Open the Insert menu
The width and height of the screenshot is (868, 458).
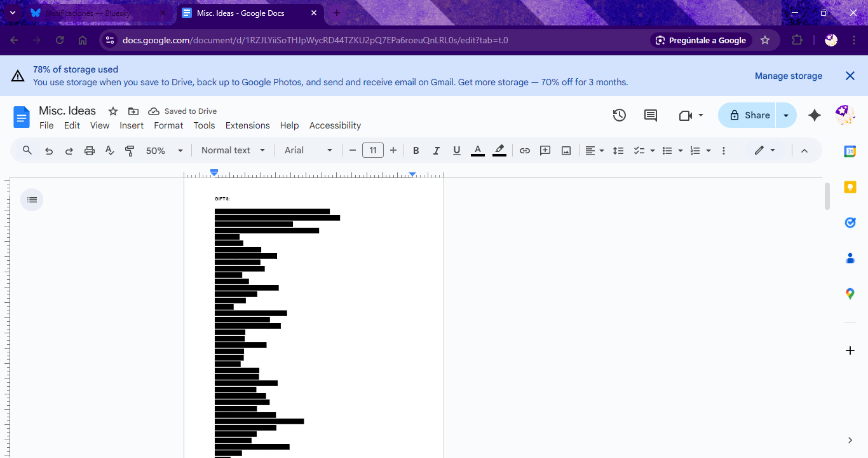click(132, 125)
